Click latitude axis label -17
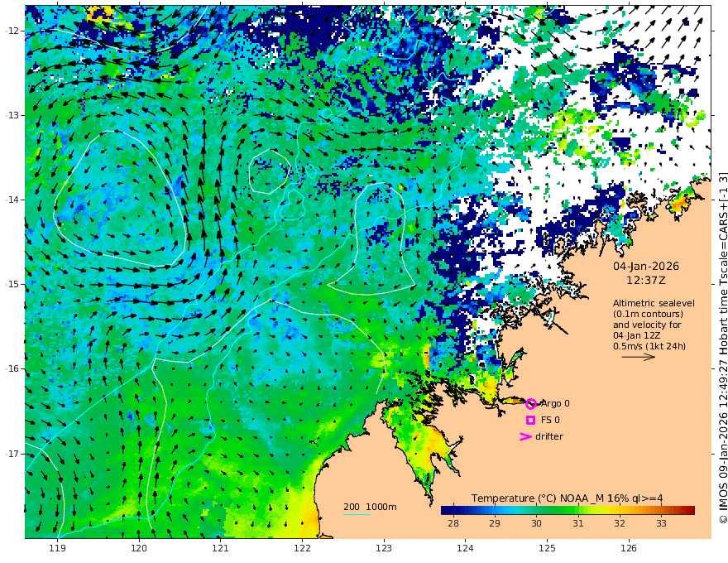The image size is (728, 563). (12, 454)
